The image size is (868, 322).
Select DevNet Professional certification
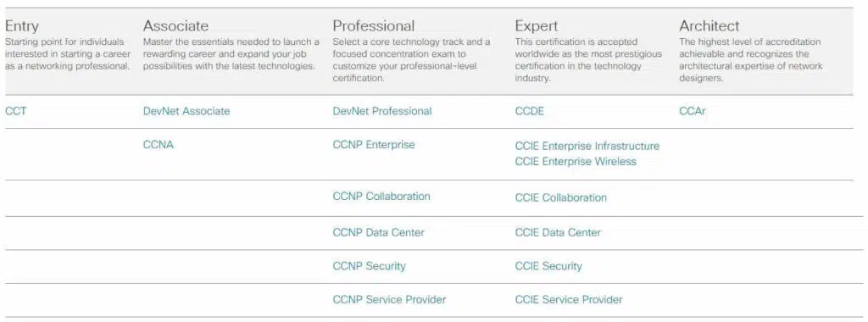click(382, 111)
